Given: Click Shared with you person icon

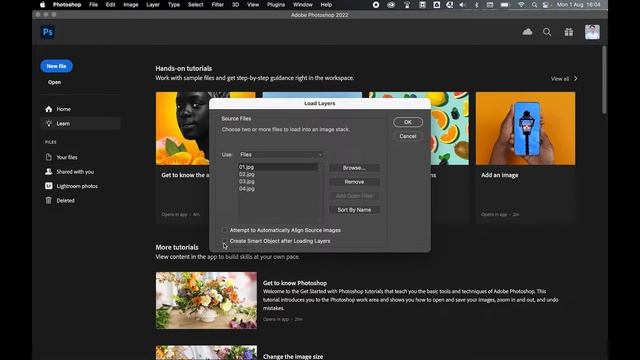Looking at the screenshot, I should (49, 171).
